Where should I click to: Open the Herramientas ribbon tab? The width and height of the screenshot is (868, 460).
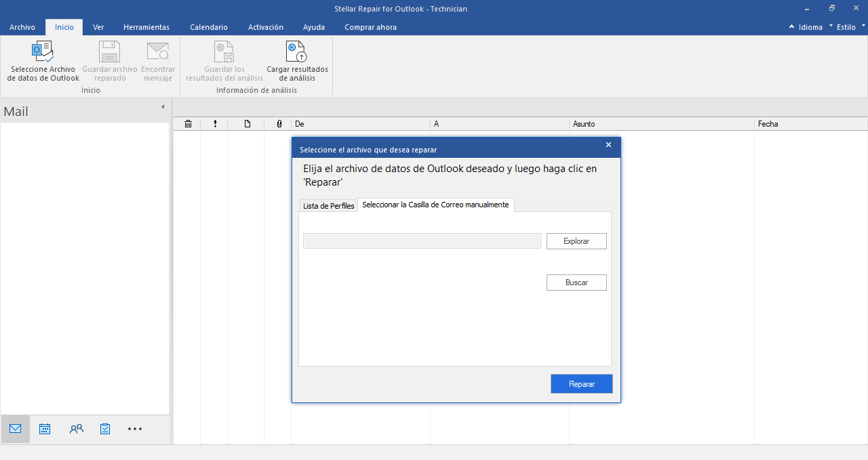pos(146,27)
